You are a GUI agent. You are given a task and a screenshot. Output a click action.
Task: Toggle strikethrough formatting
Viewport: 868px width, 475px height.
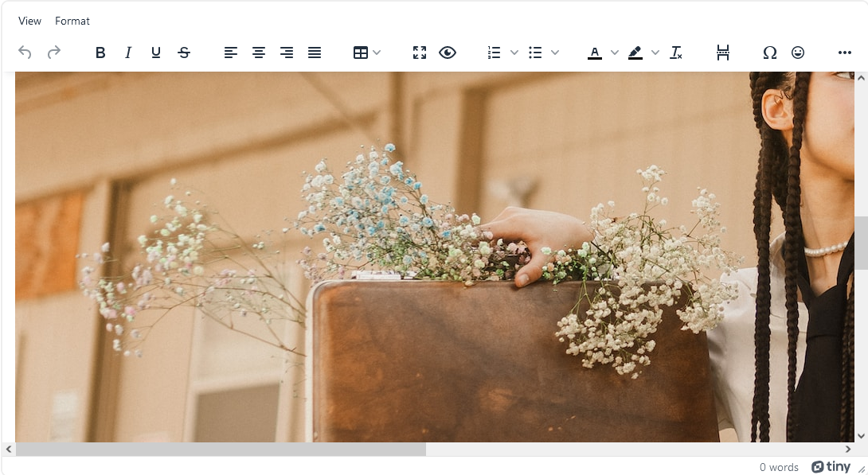pos(184,53)
